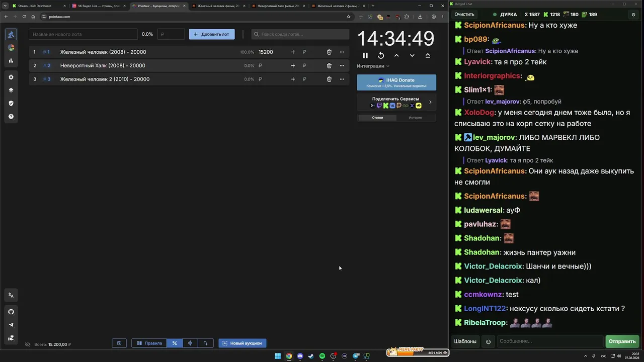This screenshot has height=362, width=644.
Task: Click the shield check icon in the sidebar
Action: pos(11,103)
